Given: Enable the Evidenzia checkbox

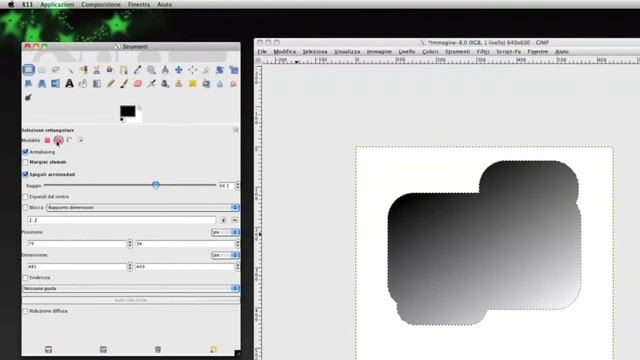Looking at the screenshot, I should (25, 278).
